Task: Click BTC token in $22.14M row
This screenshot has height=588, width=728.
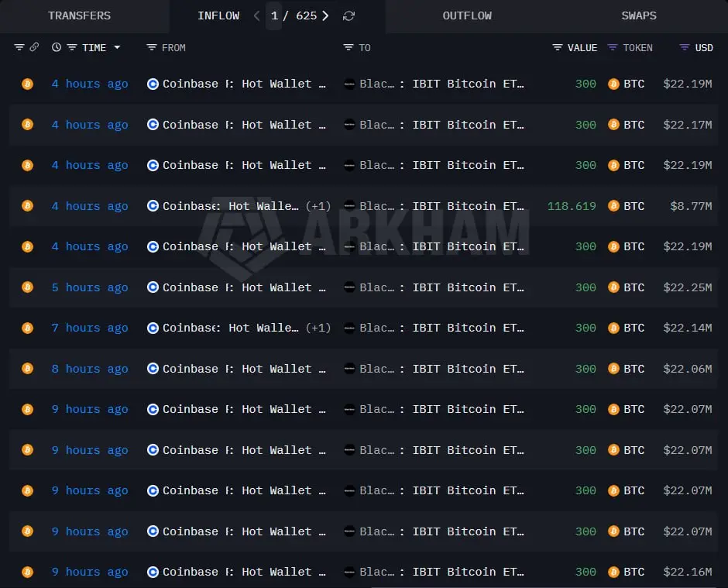Action: (627, 328)
